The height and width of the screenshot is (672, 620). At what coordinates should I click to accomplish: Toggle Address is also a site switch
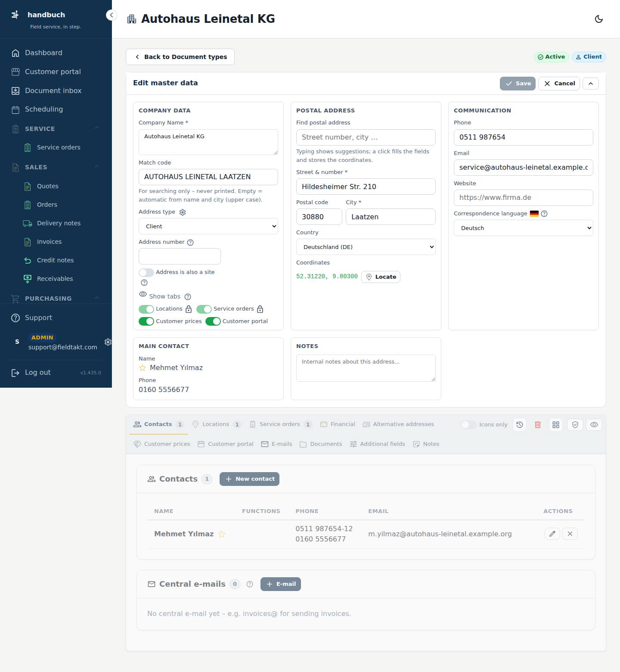pos(146,272)
